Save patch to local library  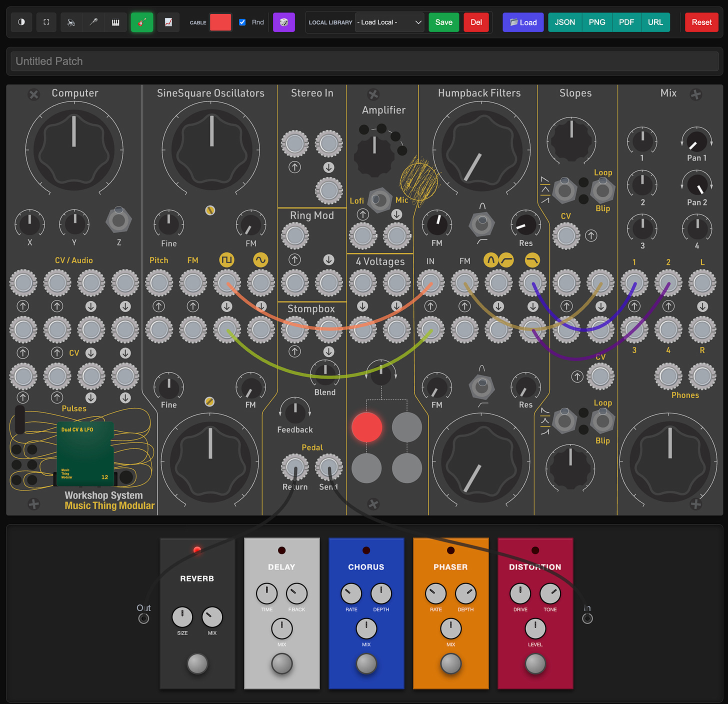click(444, 22)
